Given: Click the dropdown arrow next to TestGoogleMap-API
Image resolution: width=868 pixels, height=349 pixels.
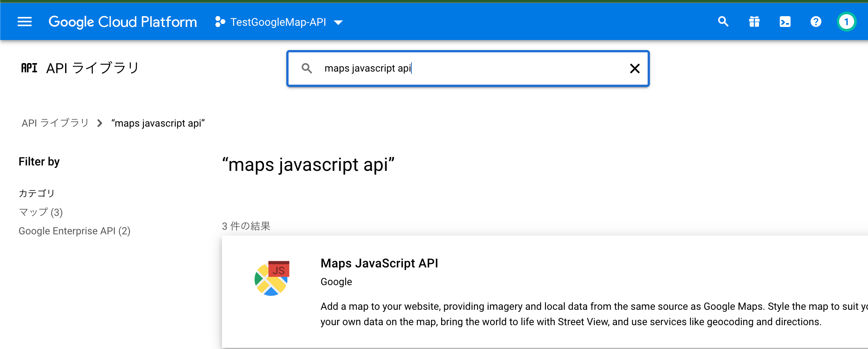Looking at the screenshot, I should tap(338, 23).
